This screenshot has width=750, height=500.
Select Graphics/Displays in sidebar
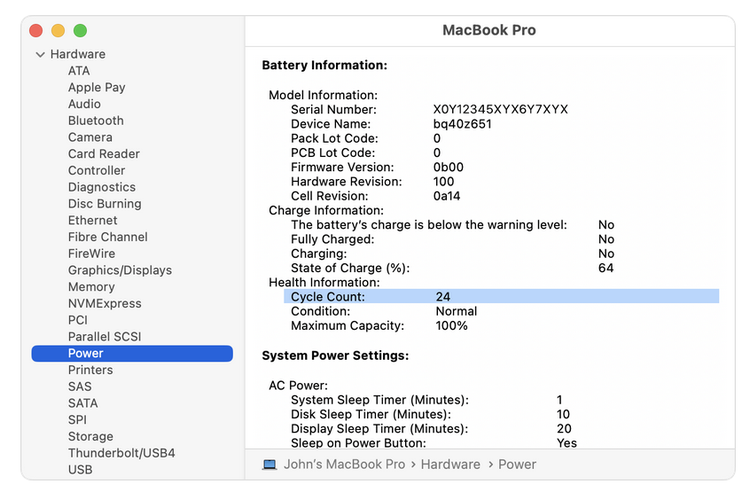[120, 271]
